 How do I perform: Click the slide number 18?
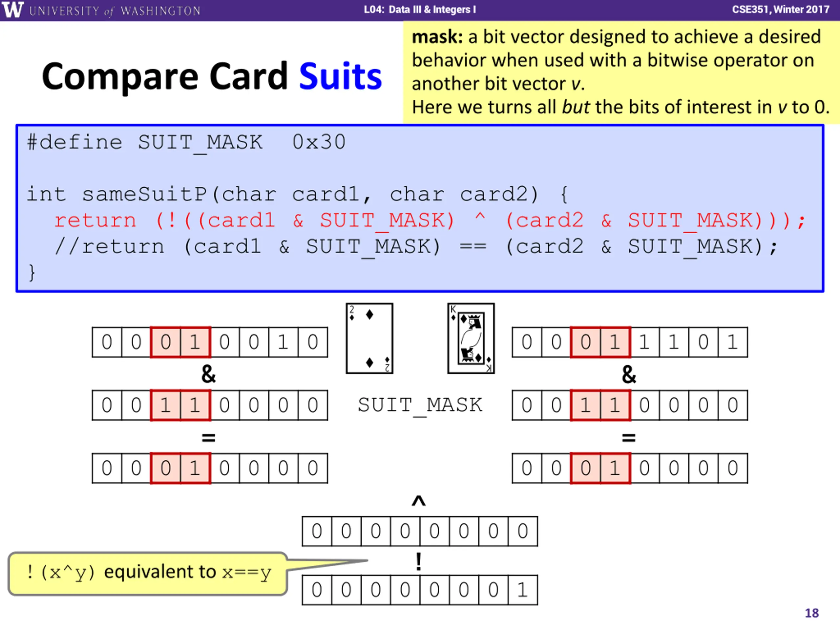pyautogui.click(x=812, y=613)
